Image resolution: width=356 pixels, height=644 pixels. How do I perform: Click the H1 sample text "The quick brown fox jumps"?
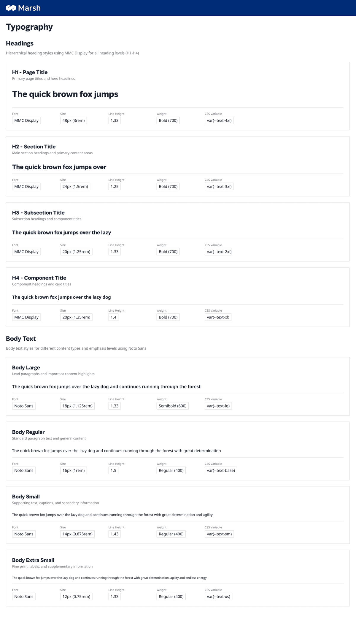click(x=65, y=94)
